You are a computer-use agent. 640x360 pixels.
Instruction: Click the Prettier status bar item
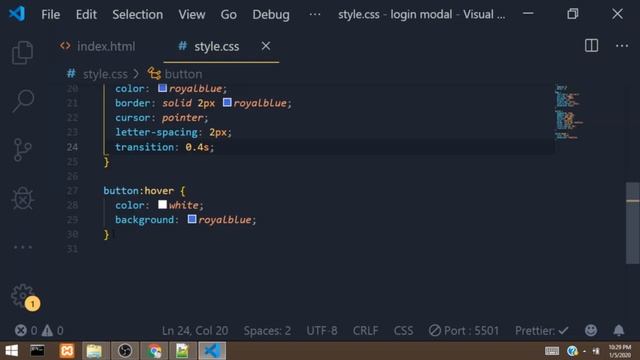542,330
